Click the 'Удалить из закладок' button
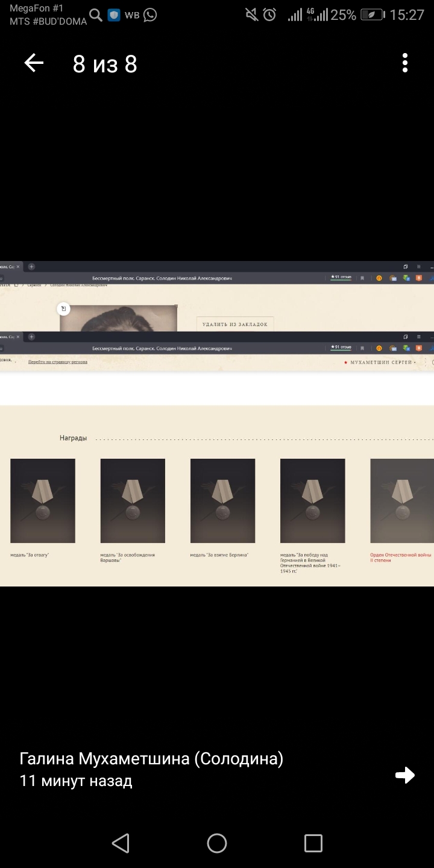Viewport: 434px width, 868px height. pos(235,324)
